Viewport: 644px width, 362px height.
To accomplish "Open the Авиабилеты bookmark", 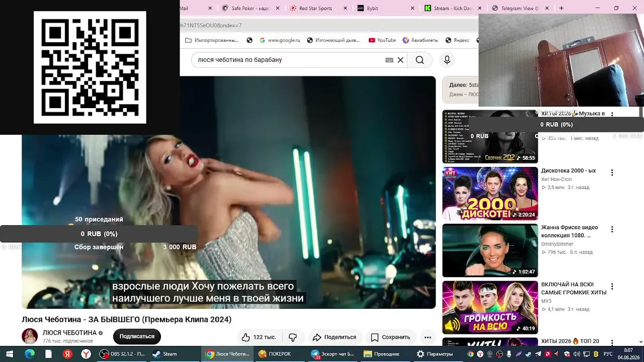I will [420, 40].
